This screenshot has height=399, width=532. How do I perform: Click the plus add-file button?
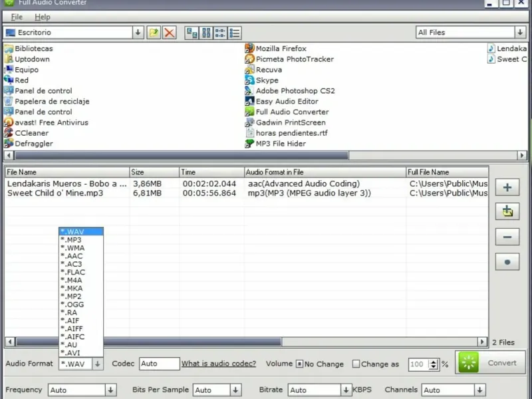[507, 188]
